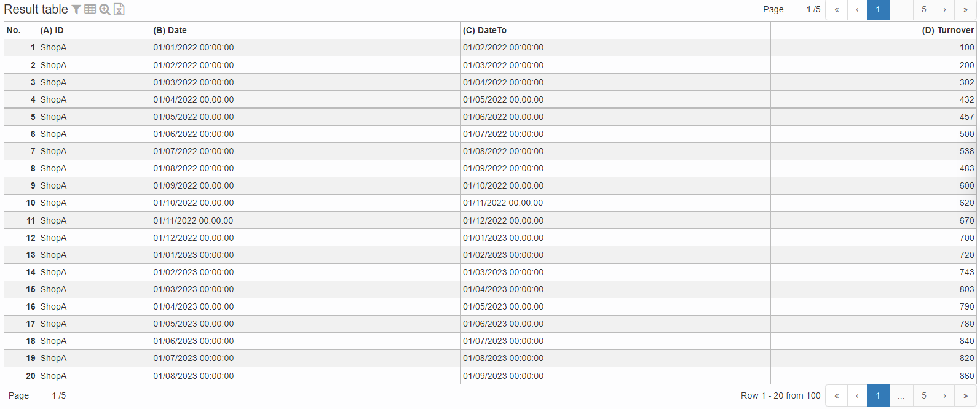Select the Turnover cell with value 200
Viewport: 980px width, 409px height.
tap(874, 65)
